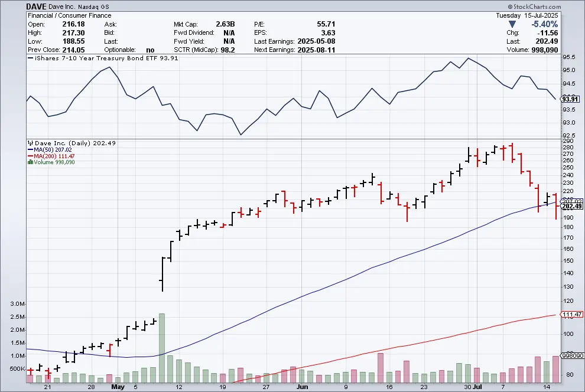Click the top-right Volume value 998,090
The height and width of the screenshot is (392, 585).
(545, 50)
